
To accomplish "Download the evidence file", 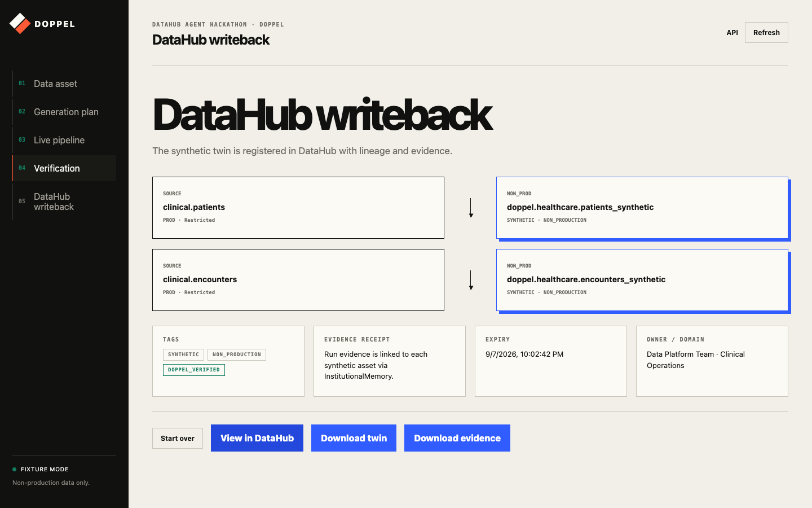I will [457, 438].
